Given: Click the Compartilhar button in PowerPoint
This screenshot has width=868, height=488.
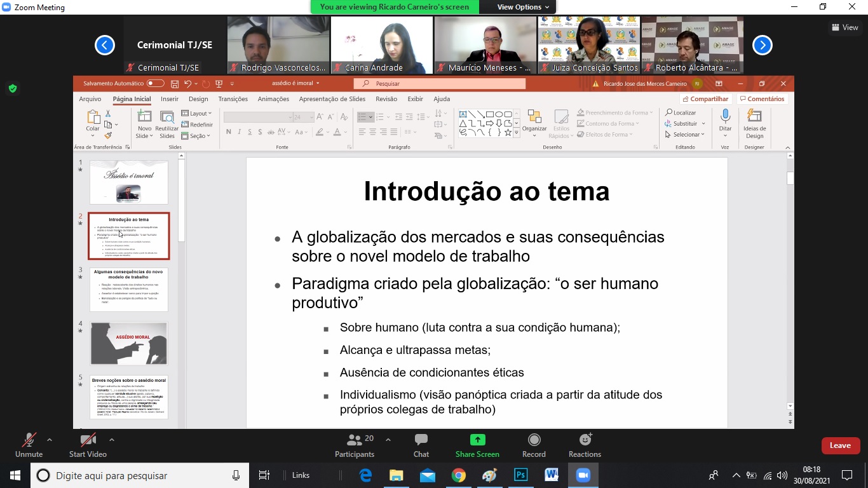Looking at the screenshot, I should click(x=705, y=99).
